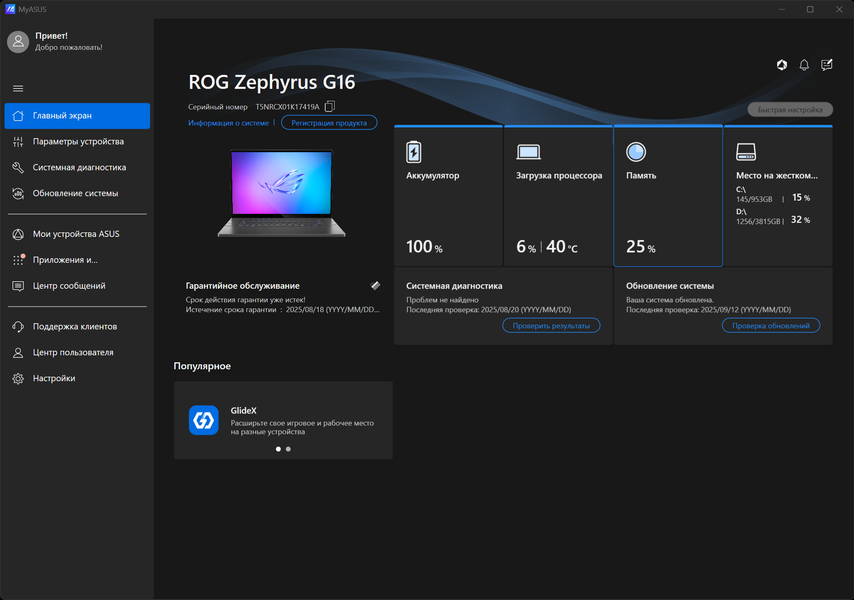
Task: Click C:\ drive 145/953GB entry
Action: click(773, 194)
